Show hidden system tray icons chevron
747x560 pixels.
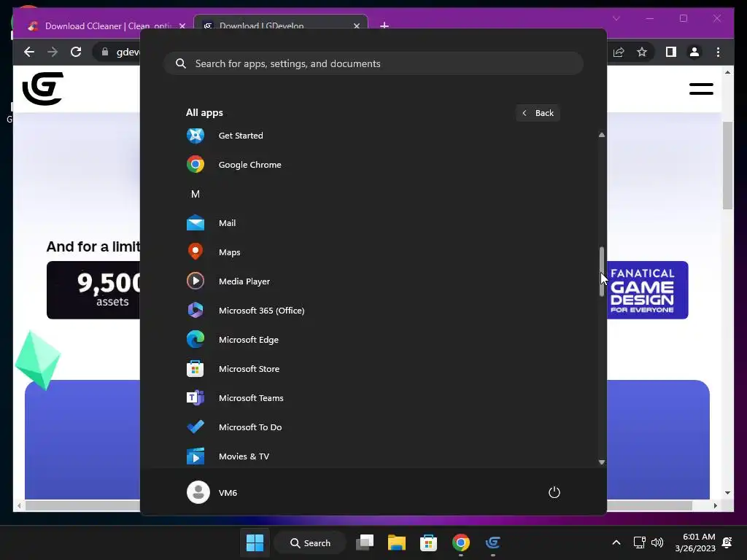tap(616, 542)
